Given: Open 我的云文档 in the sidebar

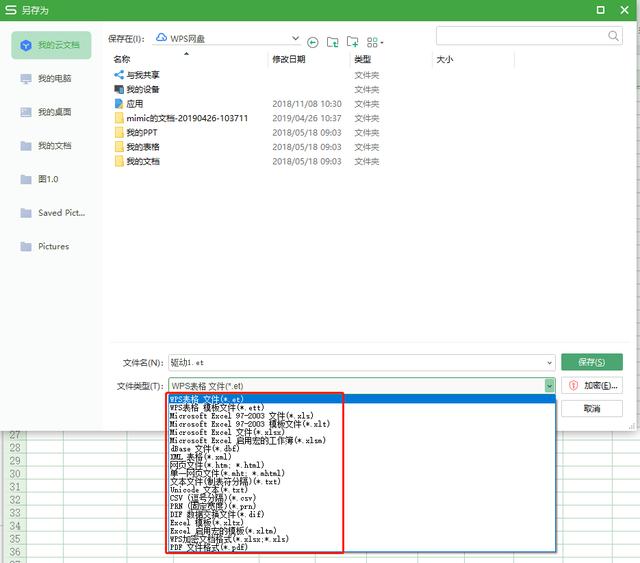Looking at the screenshot, I should (51, 45).
